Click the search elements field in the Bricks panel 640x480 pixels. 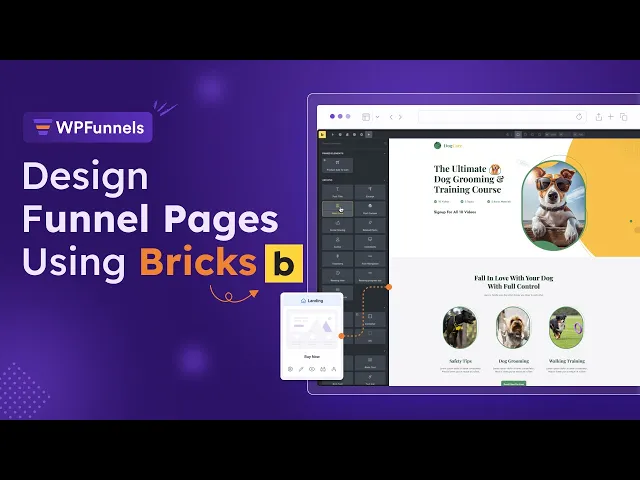point(353,143)
